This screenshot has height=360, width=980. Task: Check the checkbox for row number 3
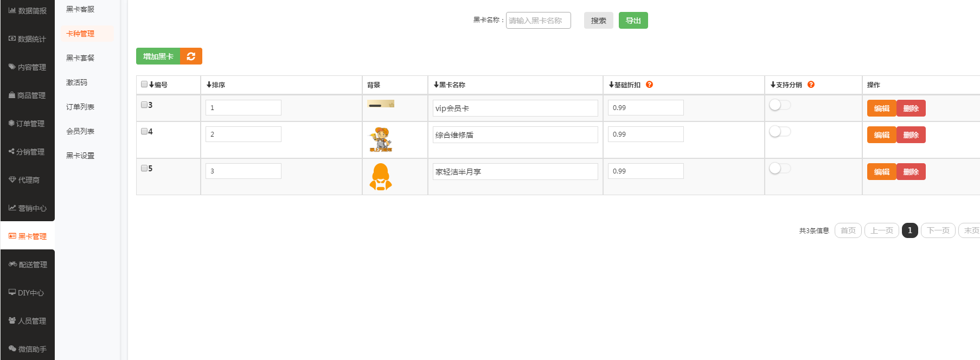pyautogui.click(x=144, y=105)
